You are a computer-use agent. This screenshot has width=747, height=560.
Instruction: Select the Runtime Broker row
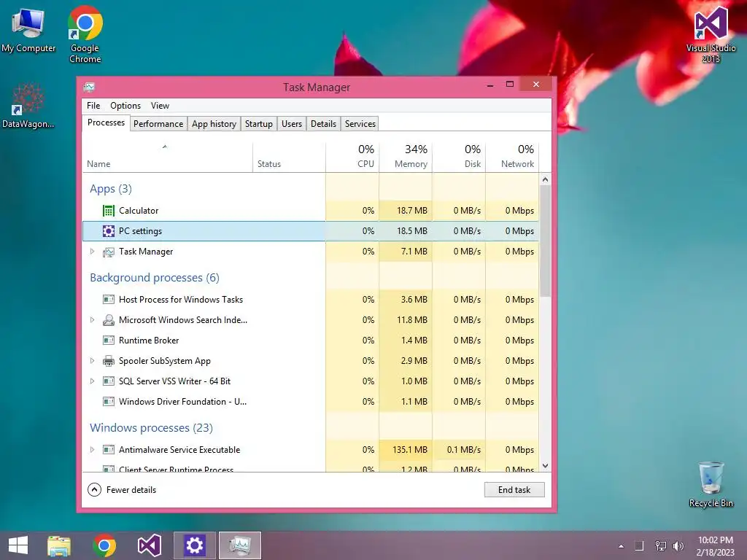pos(311,341)
